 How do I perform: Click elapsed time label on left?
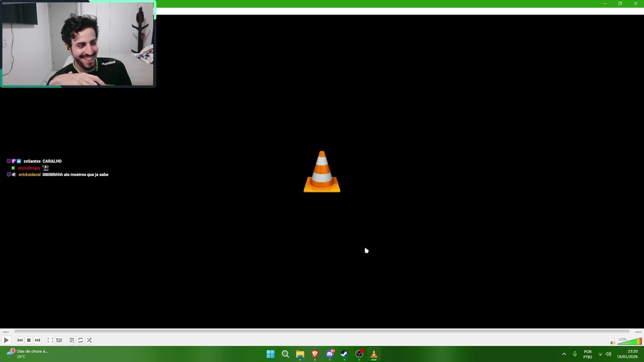point(6,332)
